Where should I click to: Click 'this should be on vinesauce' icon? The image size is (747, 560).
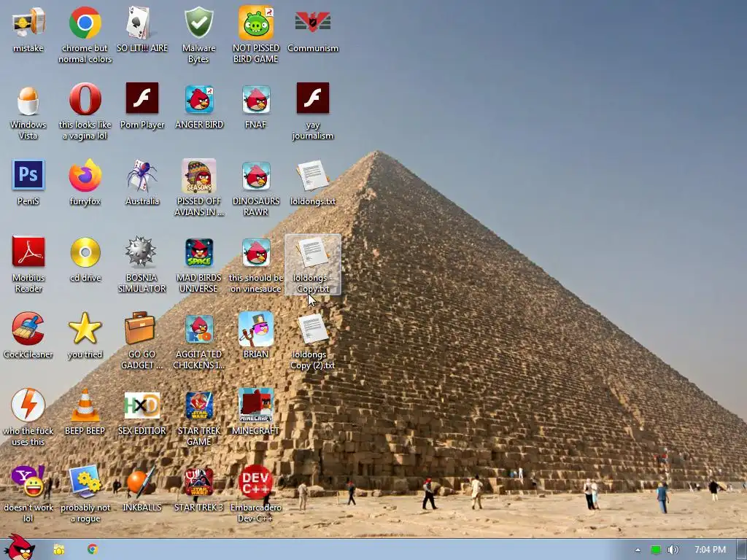coord(256,252)
